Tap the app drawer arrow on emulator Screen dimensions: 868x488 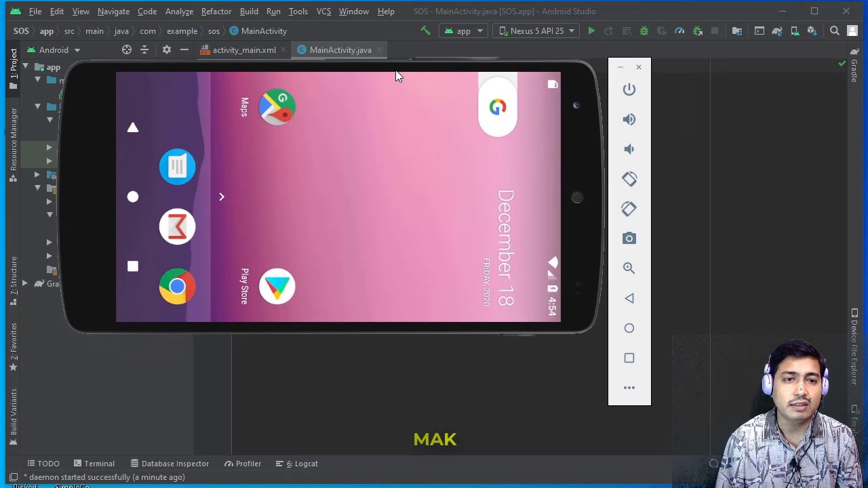click(x=221, y=197)
